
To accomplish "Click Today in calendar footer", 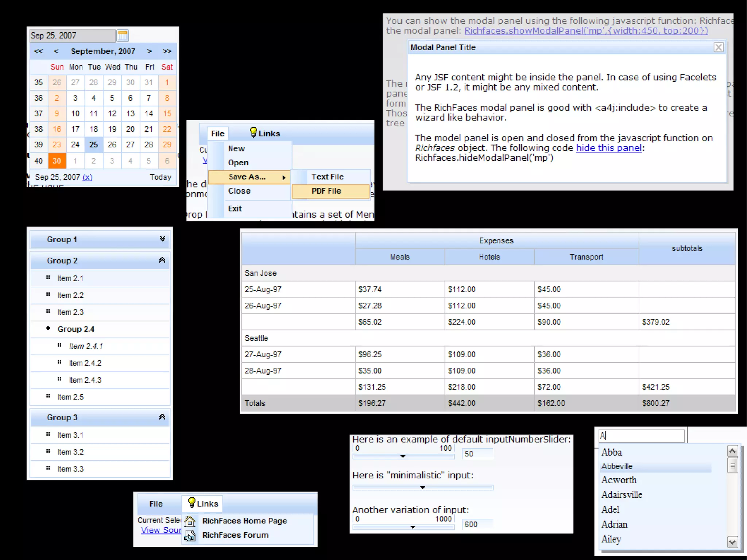I will pos(160,177).
